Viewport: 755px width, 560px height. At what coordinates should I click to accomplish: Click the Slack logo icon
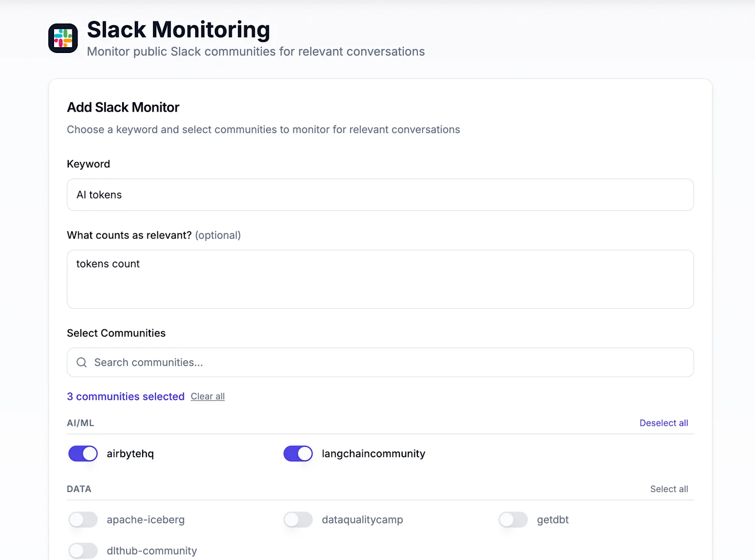pyautogui.click(x=63, y=38)
